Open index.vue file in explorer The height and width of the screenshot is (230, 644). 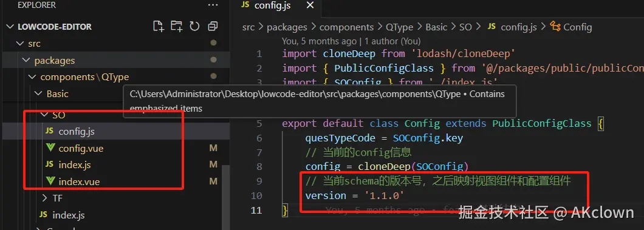click(79, 181)
